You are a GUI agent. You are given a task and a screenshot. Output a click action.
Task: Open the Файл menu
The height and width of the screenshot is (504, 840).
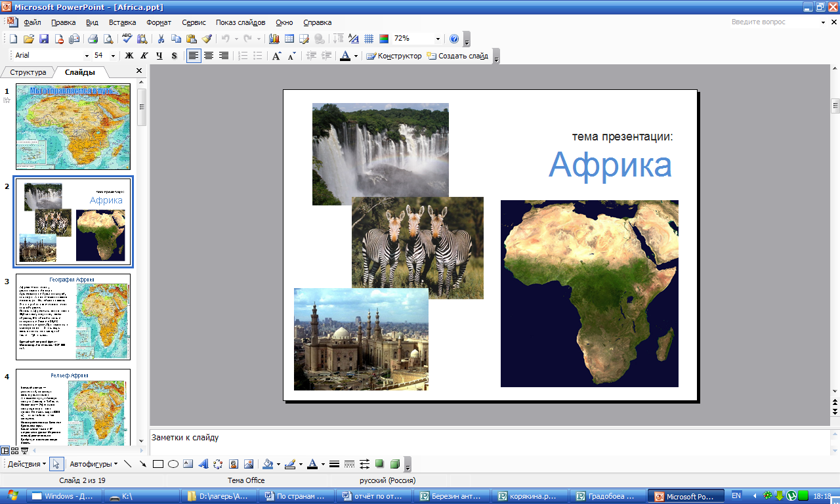(32, 22)
